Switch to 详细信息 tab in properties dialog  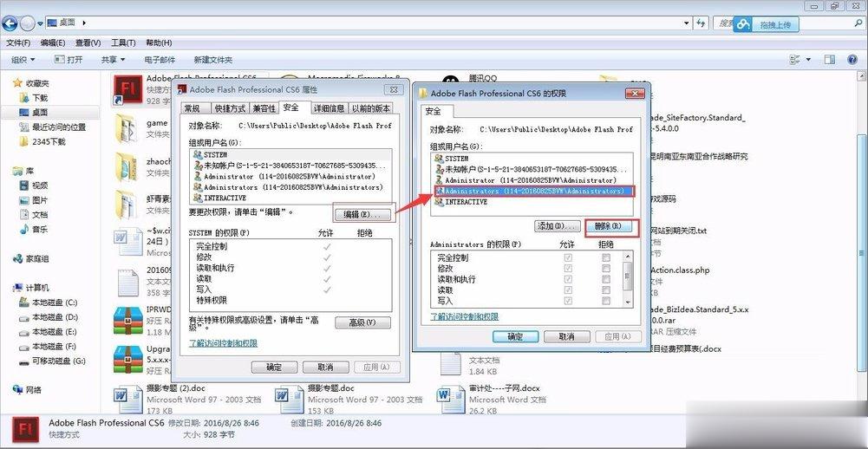[x=330, y=108]
